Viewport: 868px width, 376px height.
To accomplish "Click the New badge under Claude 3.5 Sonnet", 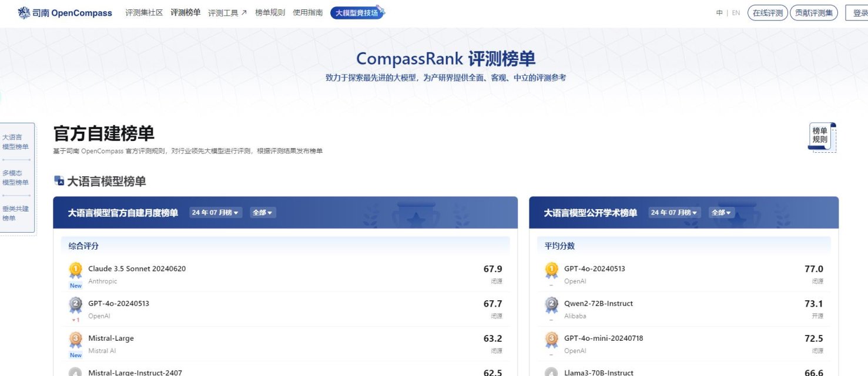I will click(x=75, y=286).
